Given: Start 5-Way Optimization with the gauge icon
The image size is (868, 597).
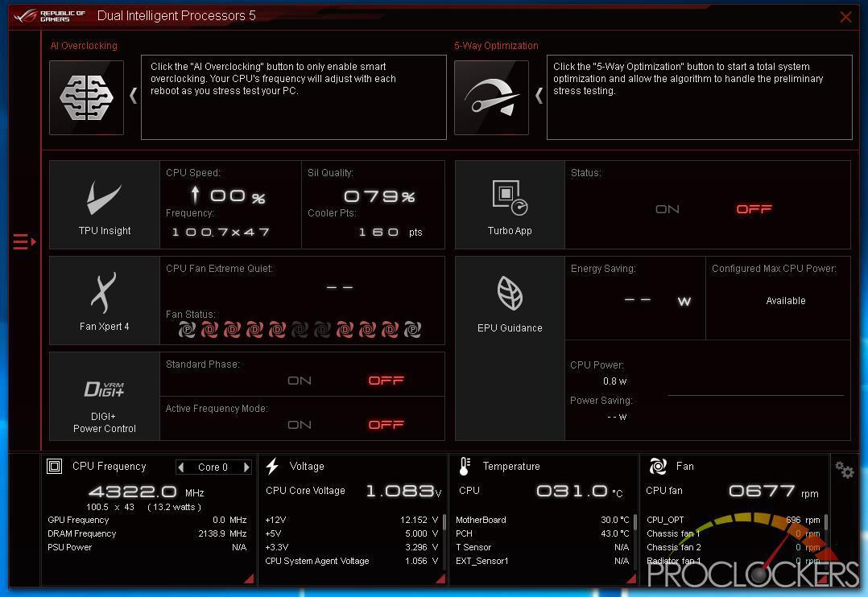Looking at the screenshot, I should (491, 97).
